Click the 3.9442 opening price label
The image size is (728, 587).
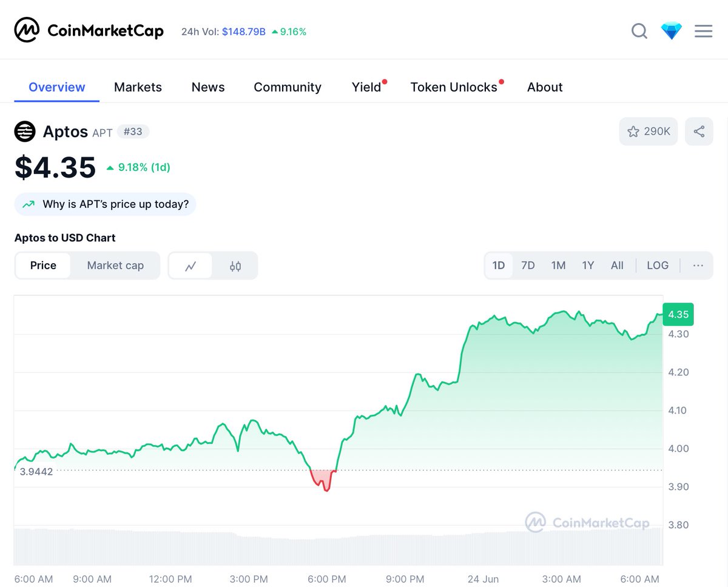click(x=36, y=472)
